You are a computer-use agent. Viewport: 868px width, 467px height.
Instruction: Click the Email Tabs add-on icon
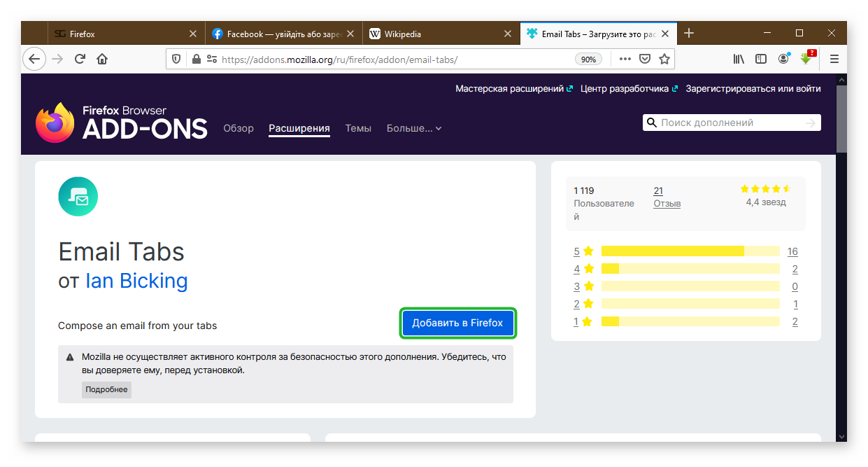tap(78, 197)
